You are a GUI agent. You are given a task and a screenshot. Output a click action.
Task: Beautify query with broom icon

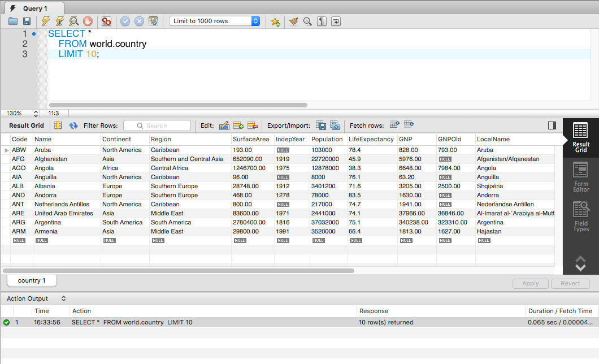tap(293, 21)
